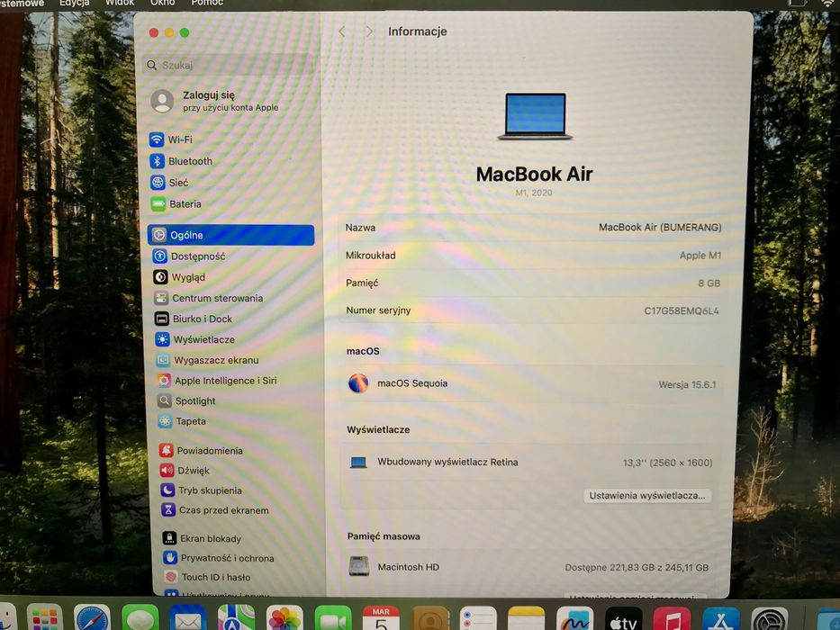Click the Wersja 15.6.1 text
Screen dimensions: 840x630
coord(687,384)
